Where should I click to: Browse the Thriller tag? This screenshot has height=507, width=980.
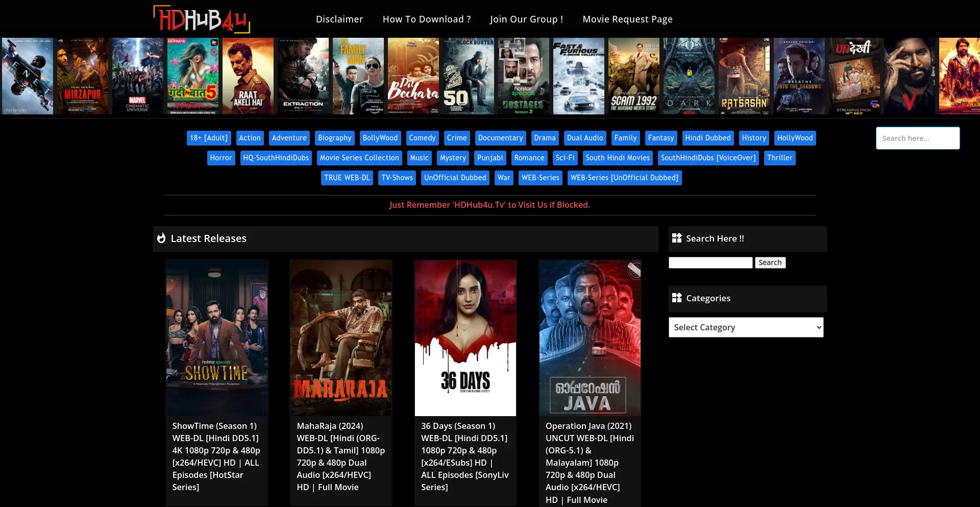coord(780,158)
